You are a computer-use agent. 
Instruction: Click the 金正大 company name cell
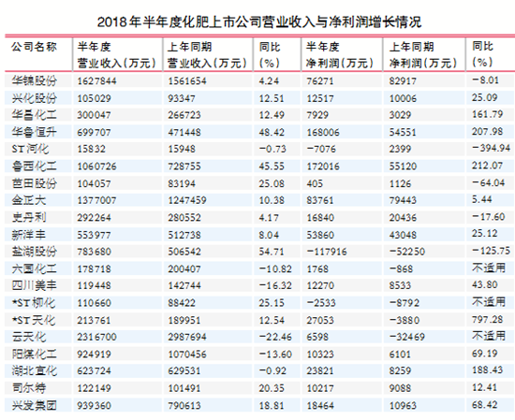[x=29, y=200]
